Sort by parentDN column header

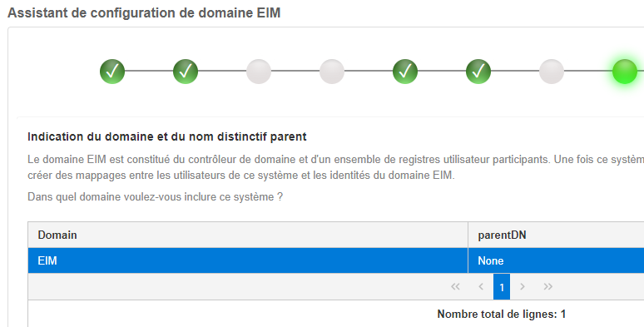pos(556,235)
